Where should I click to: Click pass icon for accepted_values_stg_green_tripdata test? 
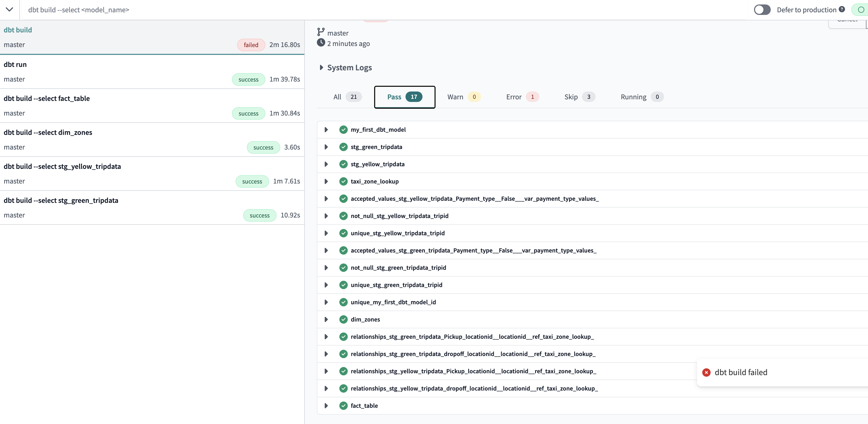343,251
